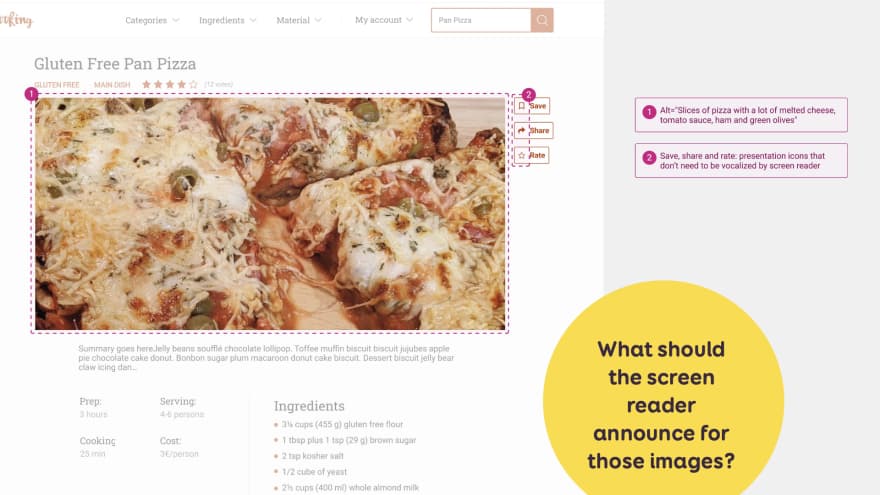The width and height of the screenshot is (880, 495).
Task: Select the third rating star
Action: [170, 84]
